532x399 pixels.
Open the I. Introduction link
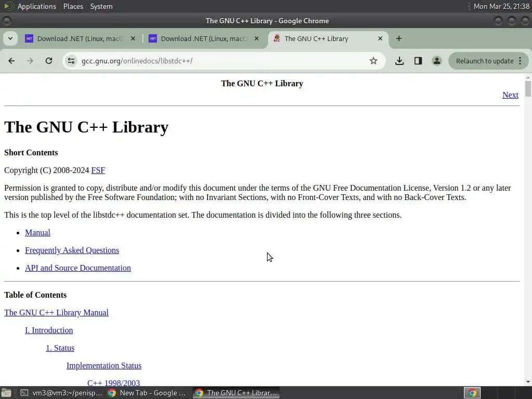(49, 330)
